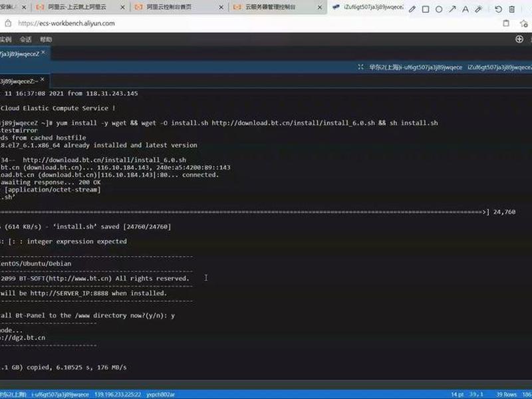Image resolution: width=532 pixels, height=399 pixels.
Task: Click the 'to the /www directory now?(y/n): y' prompt
Action: click(x=112, y=315)
